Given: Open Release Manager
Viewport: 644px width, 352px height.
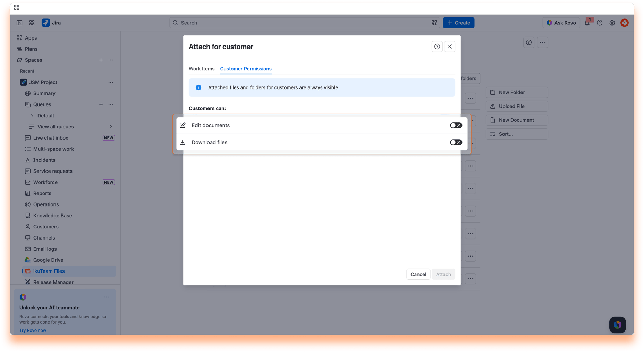Looking at the screenshot, I should tap(53, 282).
